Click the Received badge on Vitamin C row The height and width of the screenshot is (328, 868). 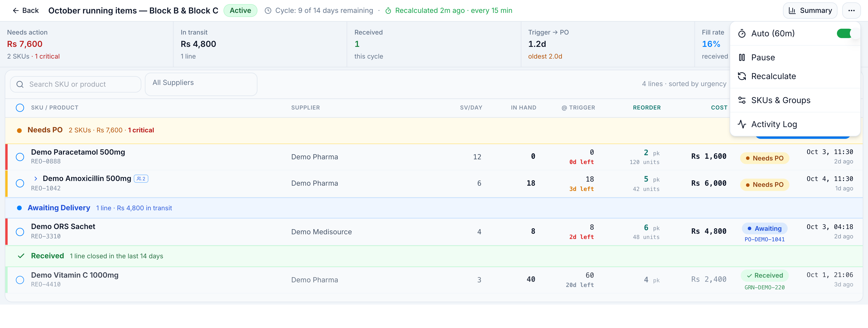[764, 275]
